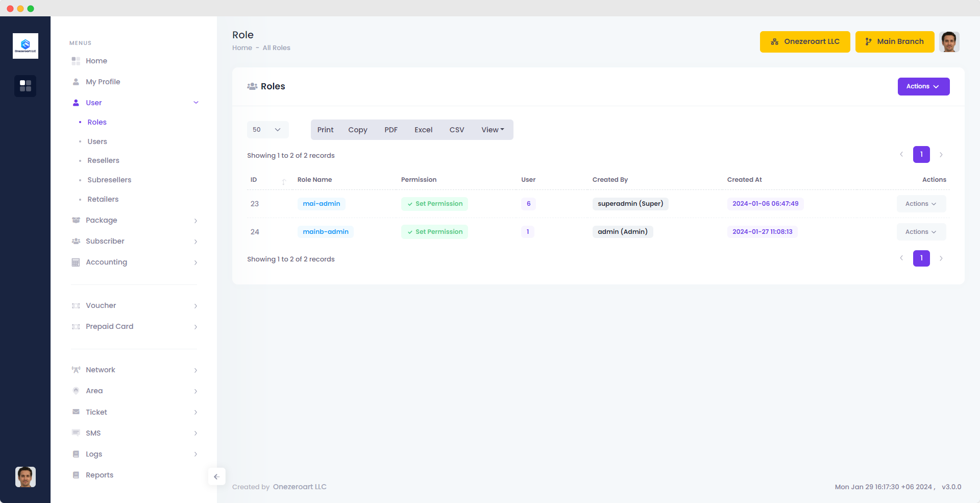The width and height of the screenshot is (980, 503).
Task: Click the branch icon on Main Branch button
Action: click(x=868, y=42)
